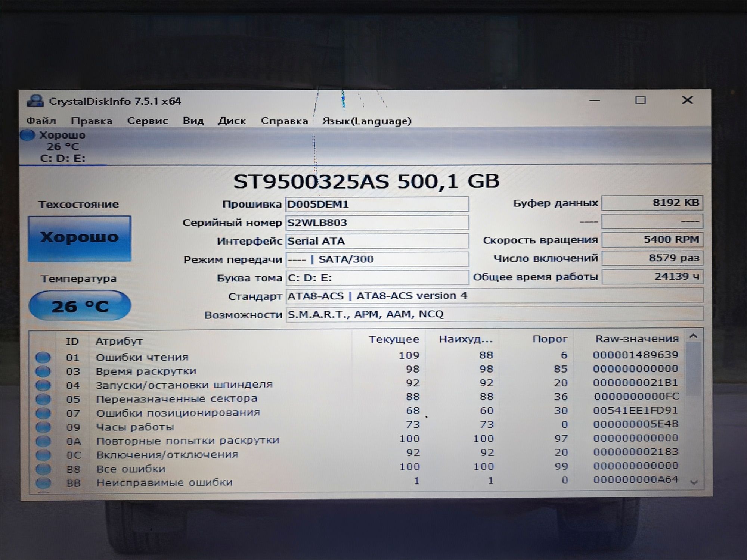The image size is (747, 560).
Task: Click the 26 °C temperature button
Action: [x=80, y=306]
